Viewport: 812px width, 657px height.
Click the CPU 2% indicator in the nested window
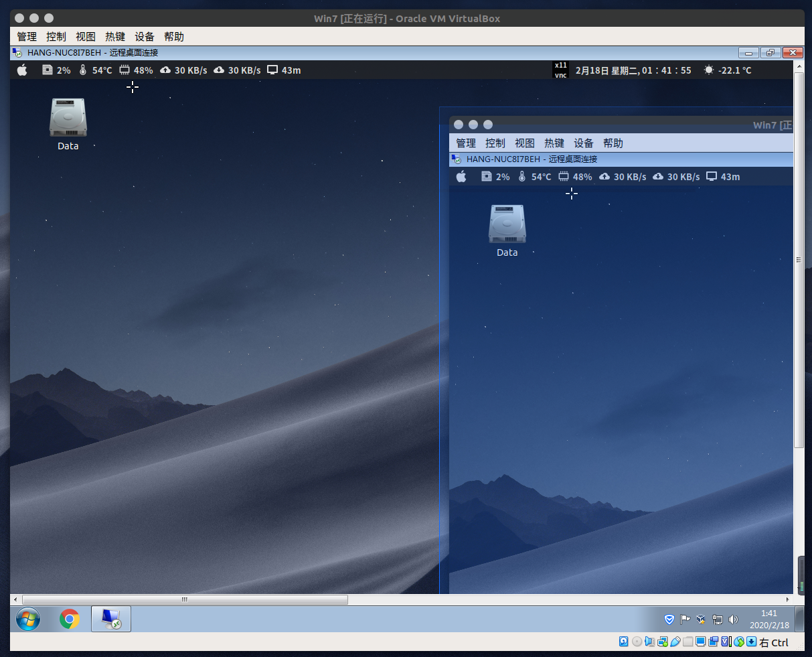pos(495,176)
